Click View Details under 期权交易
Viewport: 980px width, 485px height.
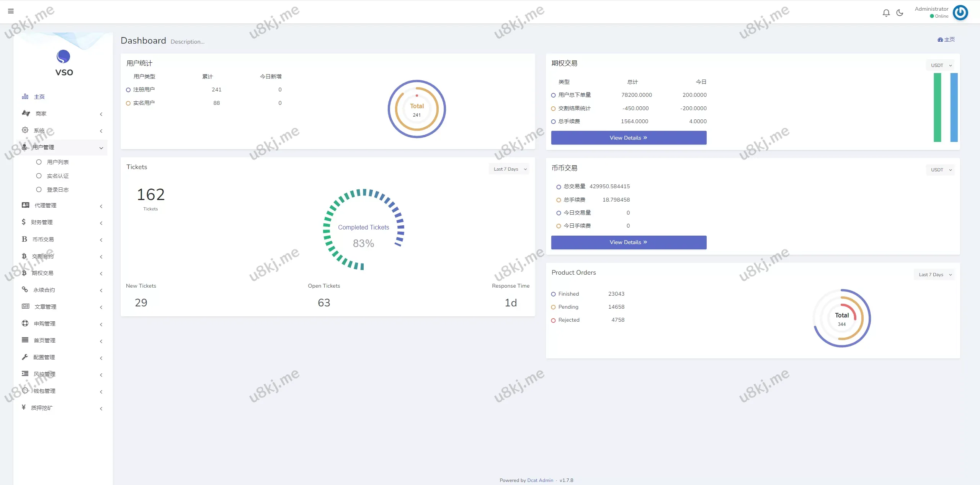pyautogui.click(x=629, y=138)
